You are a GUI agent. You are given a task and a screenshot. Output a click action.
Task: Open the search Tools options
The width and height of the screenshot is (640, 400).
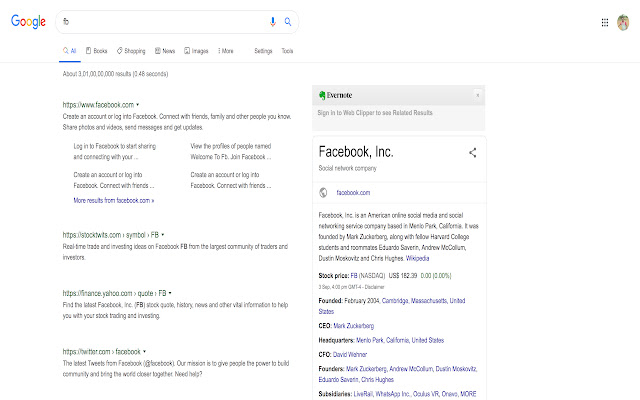[x=287, y=51]
